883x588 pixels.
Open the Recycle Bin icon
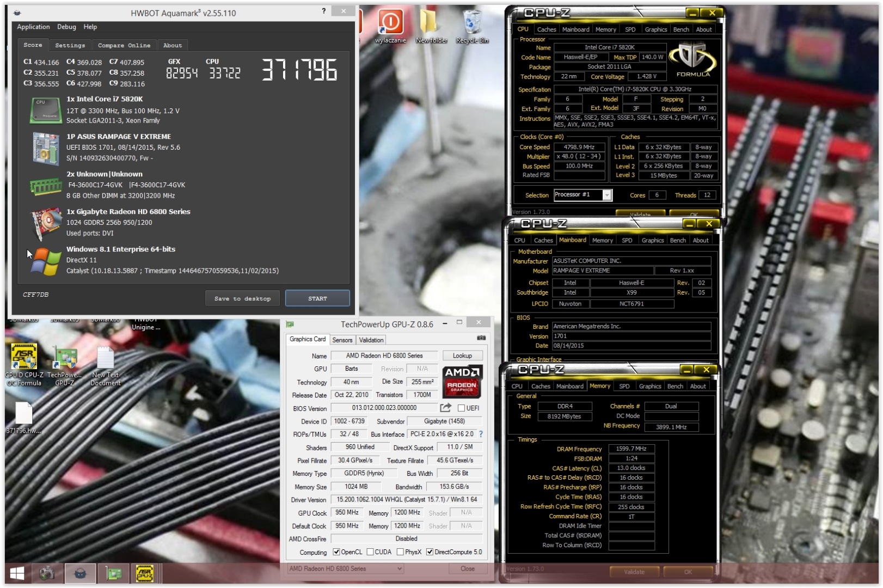[472, 26]
